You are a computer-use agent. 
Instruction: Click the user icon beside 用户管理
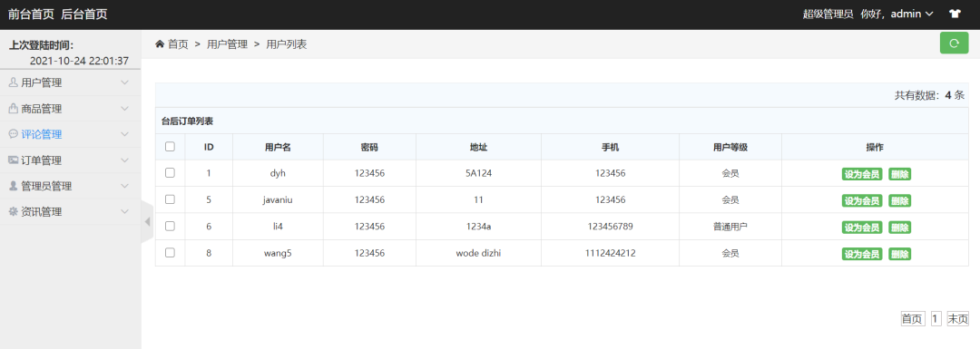click(x=13, y=82)
